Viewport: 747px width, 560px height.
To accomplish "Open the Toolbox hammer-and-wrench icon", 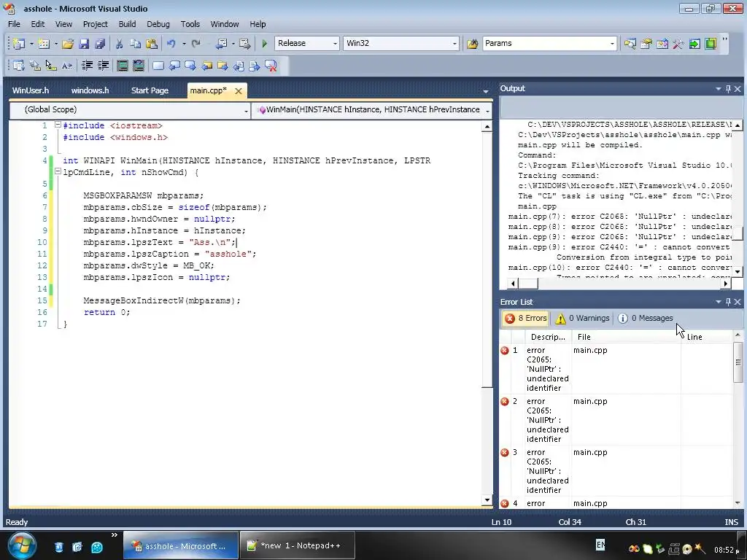I will coord(678,44).
